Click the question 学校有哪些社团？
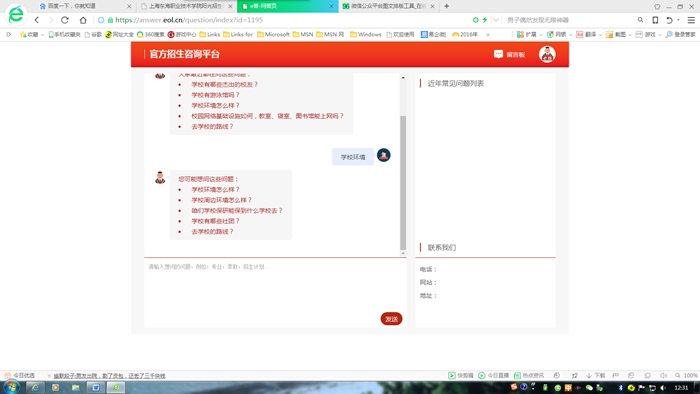 click(216, 221)
